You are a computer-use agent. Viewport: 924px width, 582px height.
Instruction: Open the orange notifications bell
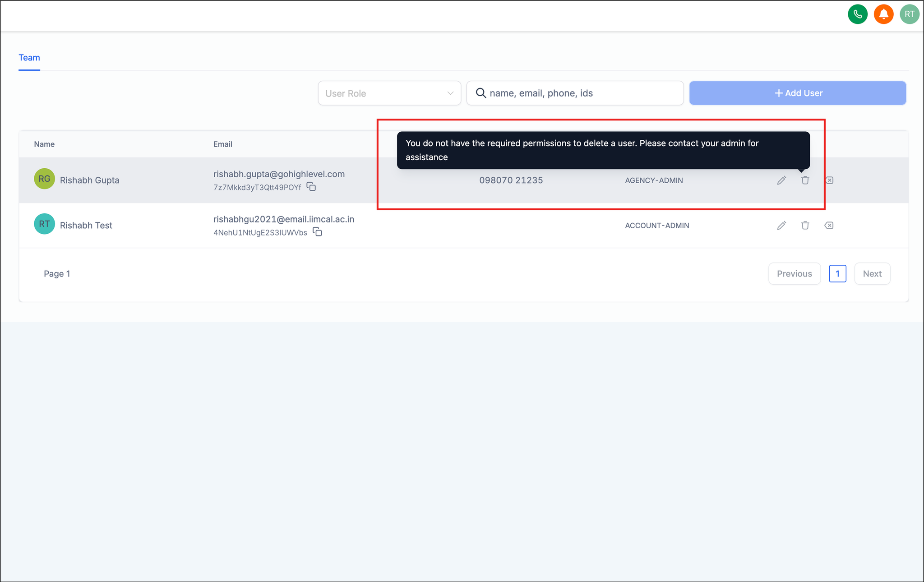883,14
